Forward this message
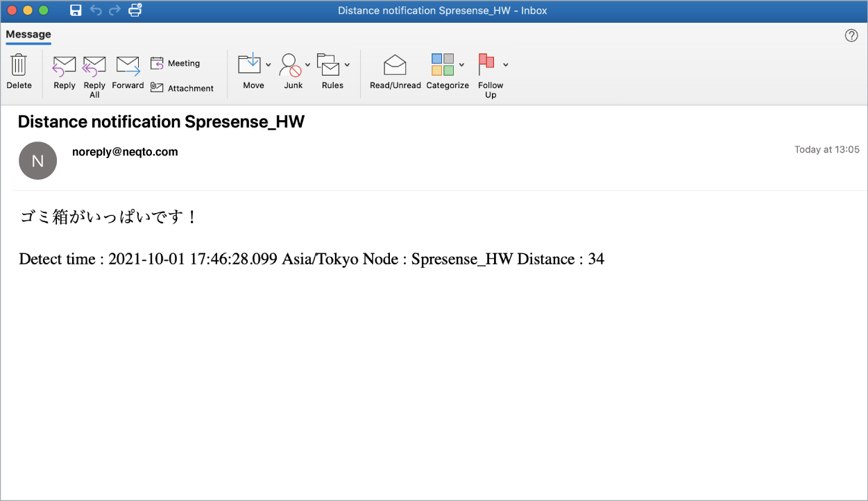This screenshot has width=868, height=501. [x=128, y=71]
